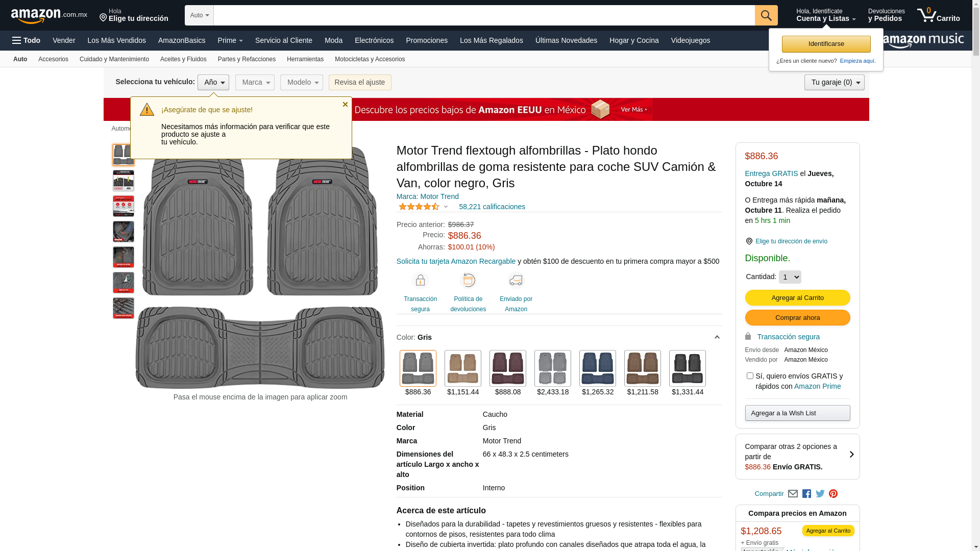This screenshot has height=551, width=980.
Task: Select the blue floor mat color swatch
Action: pyautogui.click(x=597, y=368)
